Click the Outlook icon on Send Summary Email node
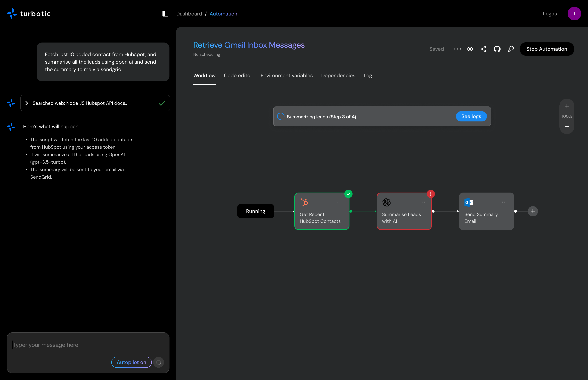588x380 pixels. tap(469, 202)
